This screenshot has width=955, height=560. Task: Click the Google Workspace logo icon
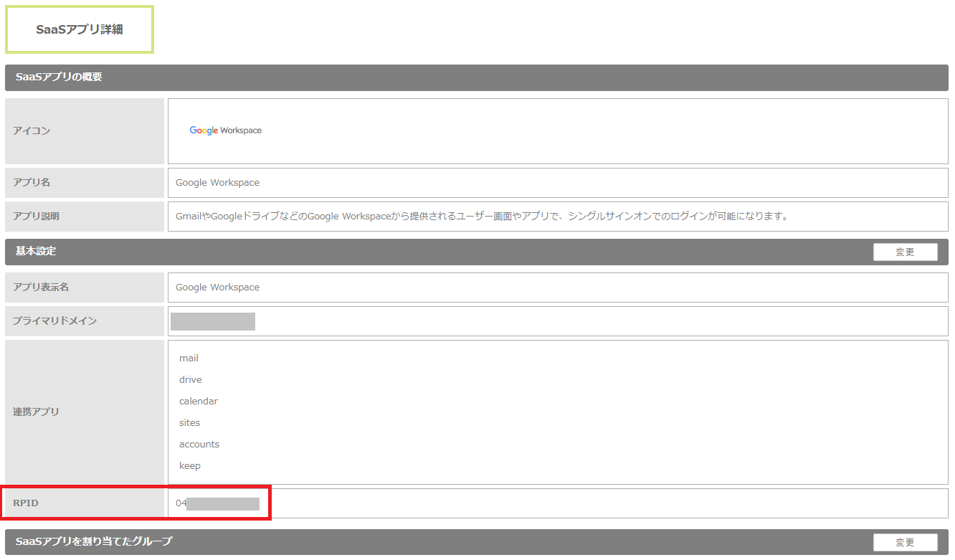coord(225,130)
